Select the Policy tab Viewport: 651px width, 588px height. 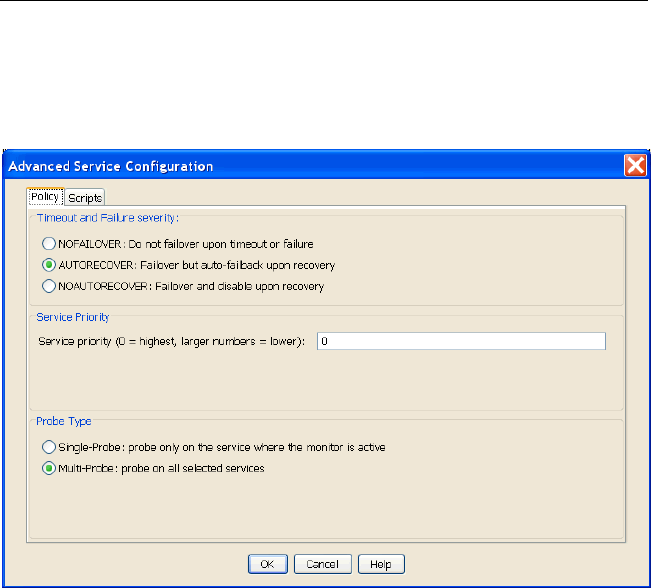click(x=45, y=197)
